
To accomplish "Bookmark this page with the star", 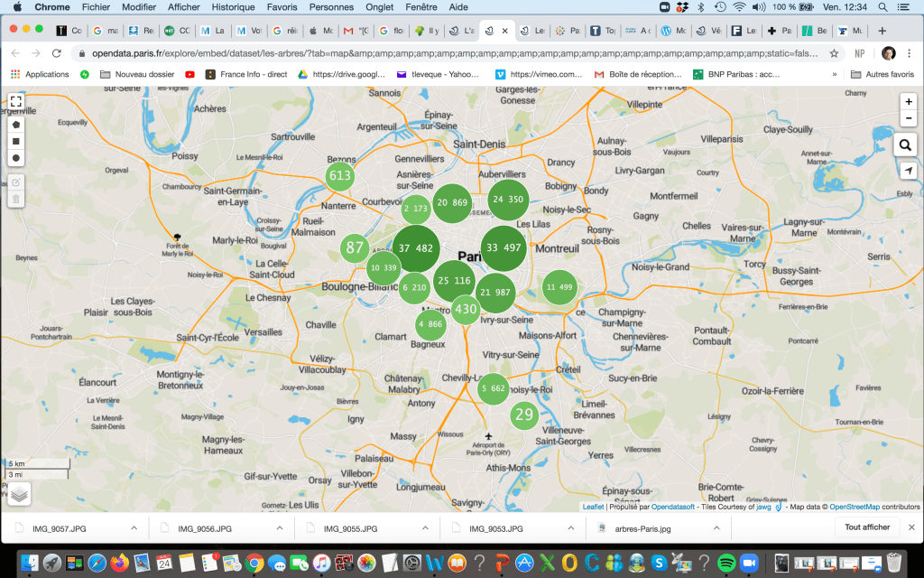I will (x=835, y=53).
